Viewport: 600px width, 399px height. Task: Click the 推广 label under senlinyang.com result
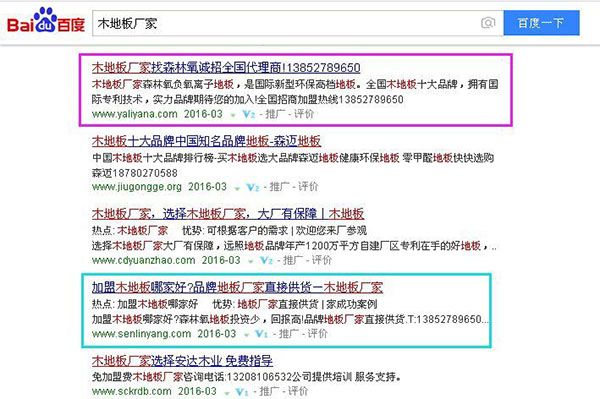point(289,334)
